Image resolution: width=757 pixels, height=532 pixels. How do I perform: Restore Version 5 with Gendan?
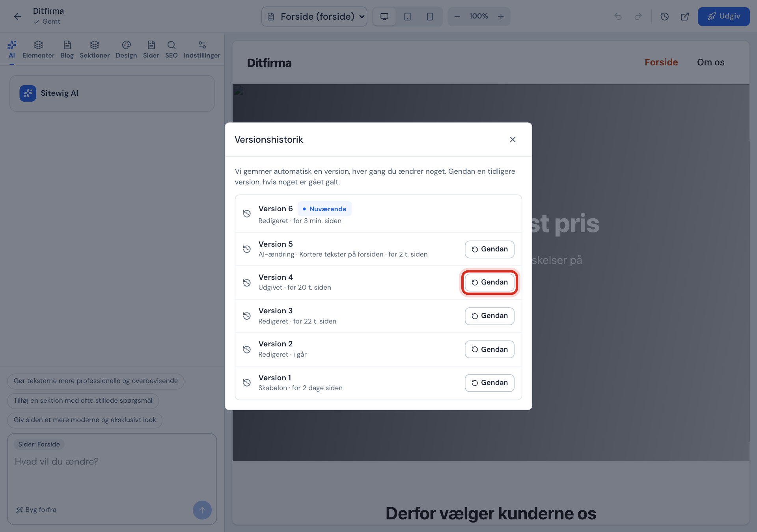(489, 249)
